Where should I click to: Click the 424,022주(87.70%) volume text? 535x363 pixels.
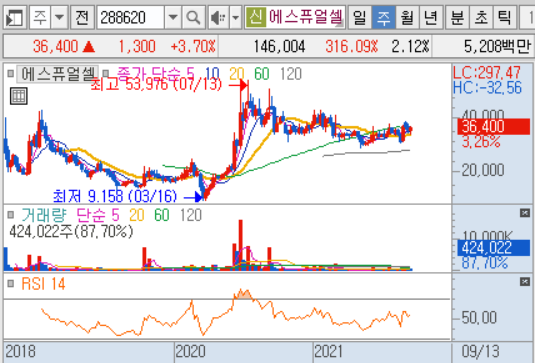pyautogui.click(x=71, y=232)
